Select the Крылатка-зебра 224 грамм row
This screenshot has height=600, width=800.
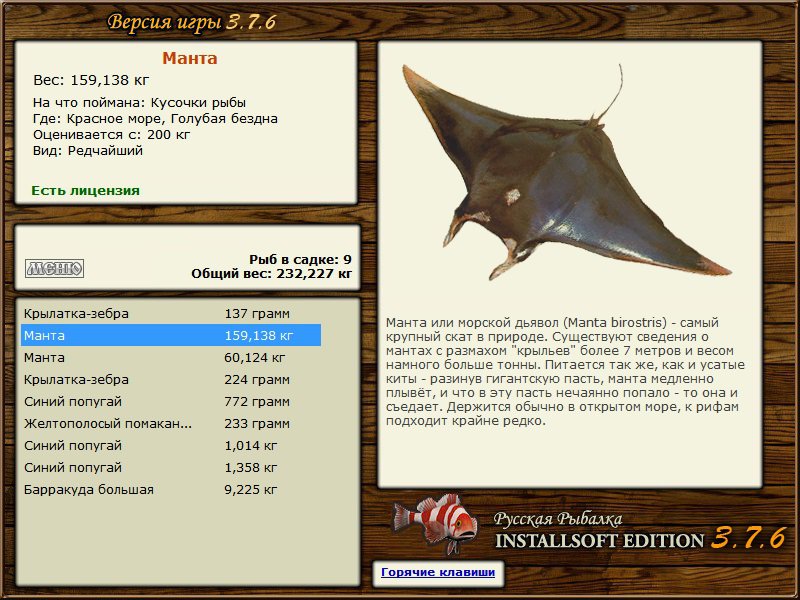point(171,379)
